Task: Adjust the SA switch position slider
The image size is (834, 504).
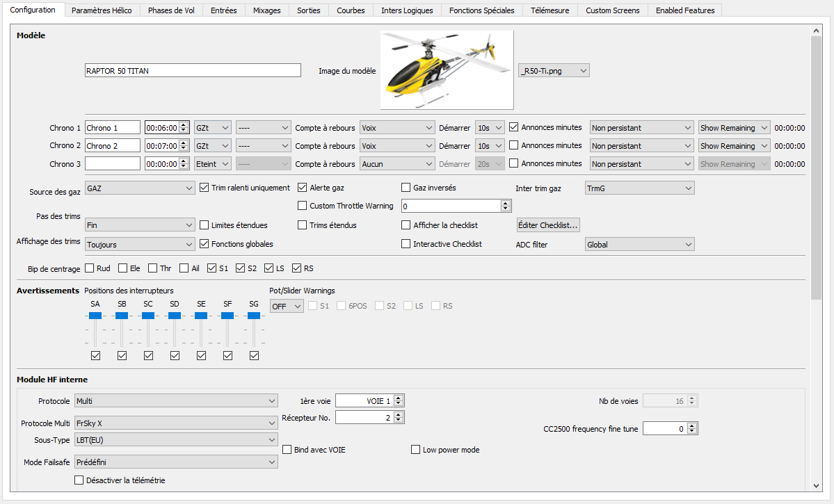Action: point(95,316)
